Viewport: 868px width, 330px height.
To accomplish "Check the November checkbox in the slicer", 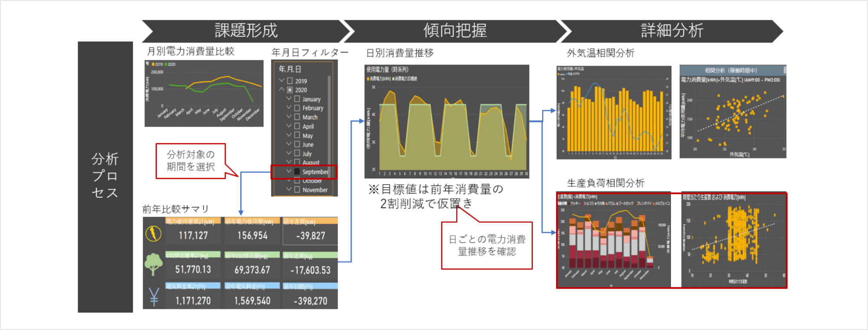I will pos(297,190).
